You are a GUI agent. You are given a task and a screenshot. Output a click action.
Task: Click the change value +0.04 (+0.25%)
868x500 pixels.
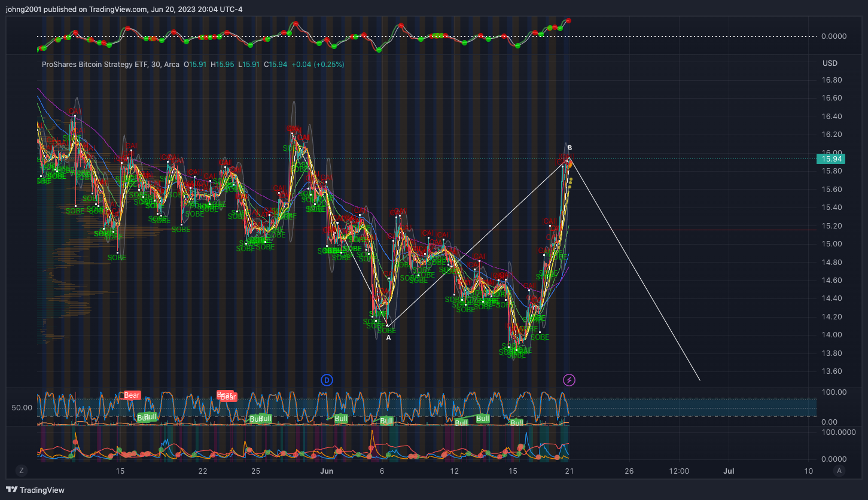click(x=318, y=65)
